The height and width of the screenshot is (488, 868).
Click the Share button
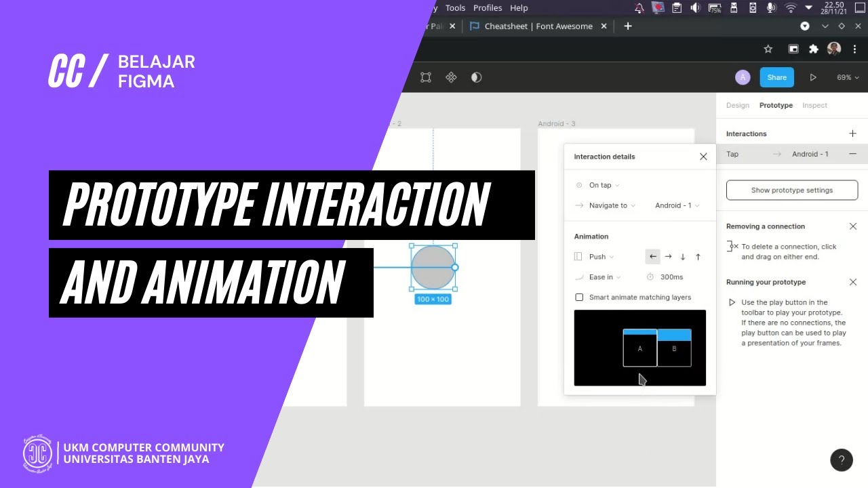(x=776, y=77)
